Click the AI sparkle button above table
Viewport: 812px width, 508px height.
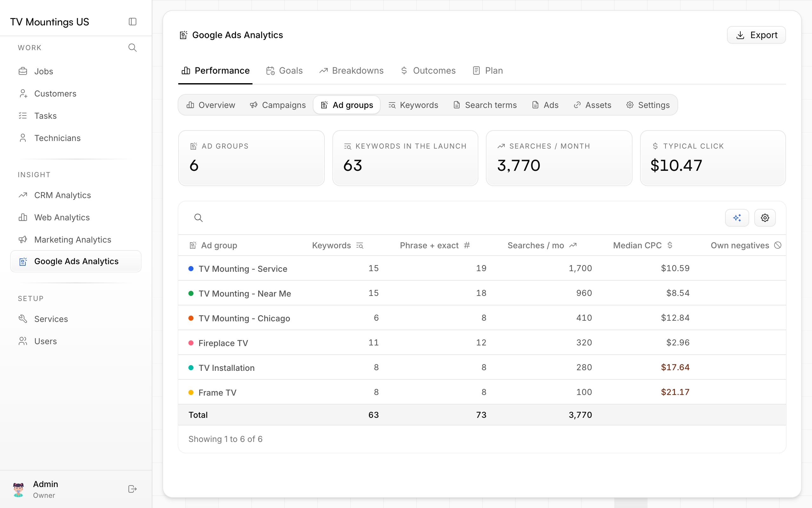pos(737,218)
